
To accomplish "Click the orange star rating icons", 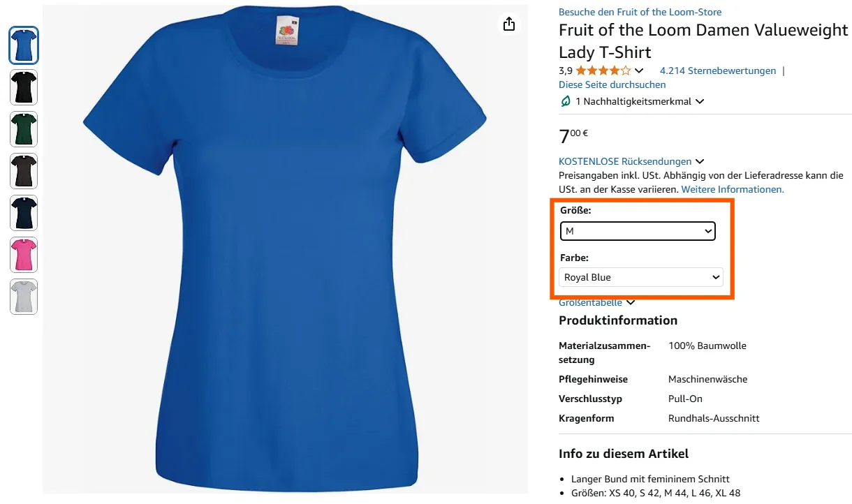I will (x=601, y=70).
